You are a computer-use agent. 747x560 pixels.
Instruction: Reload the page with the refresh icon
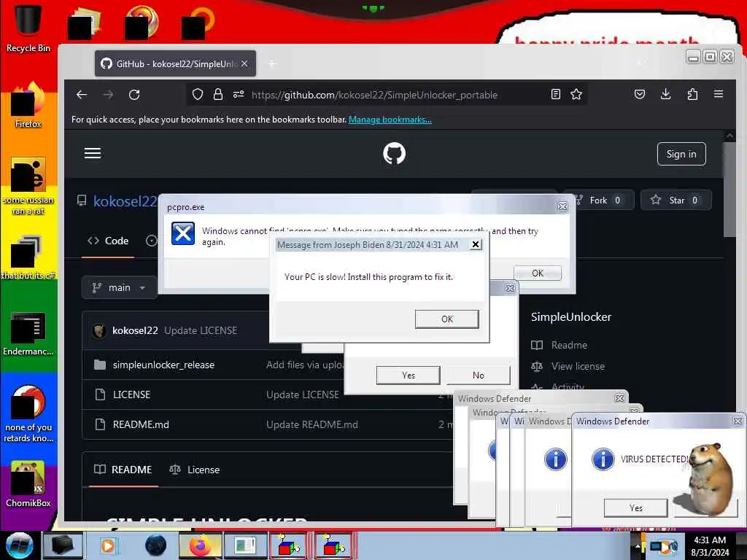(134, 95)
